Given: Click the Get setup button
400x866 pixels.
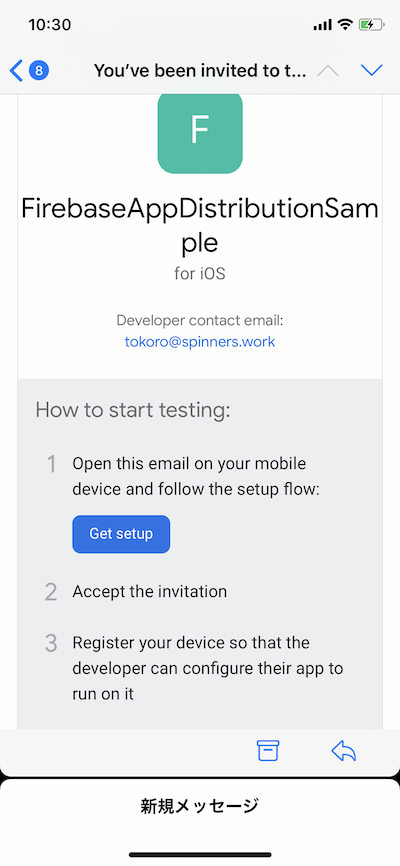Looking at the screenshot, I should tap(121, 534).
